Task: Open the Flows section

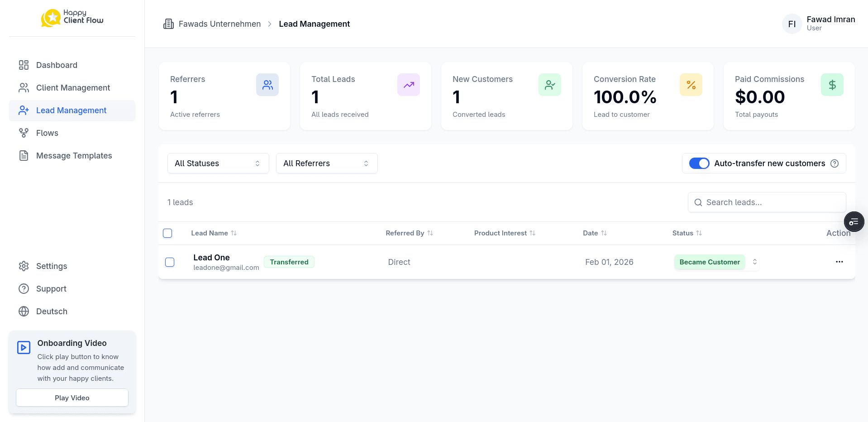Action: [47, 133]
